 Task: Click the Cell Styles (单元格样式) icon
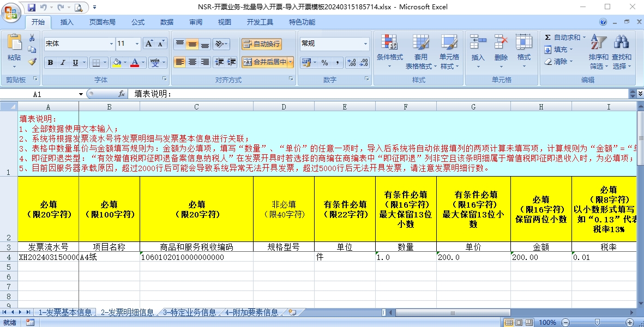[x=449, y=49]
